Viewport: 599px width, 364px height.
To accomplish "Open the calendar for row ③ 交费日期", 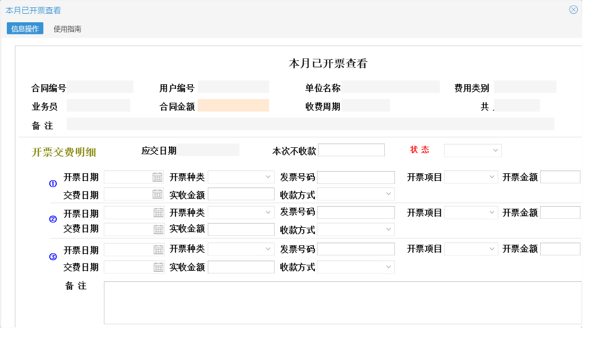I will [x=158, y=267].
